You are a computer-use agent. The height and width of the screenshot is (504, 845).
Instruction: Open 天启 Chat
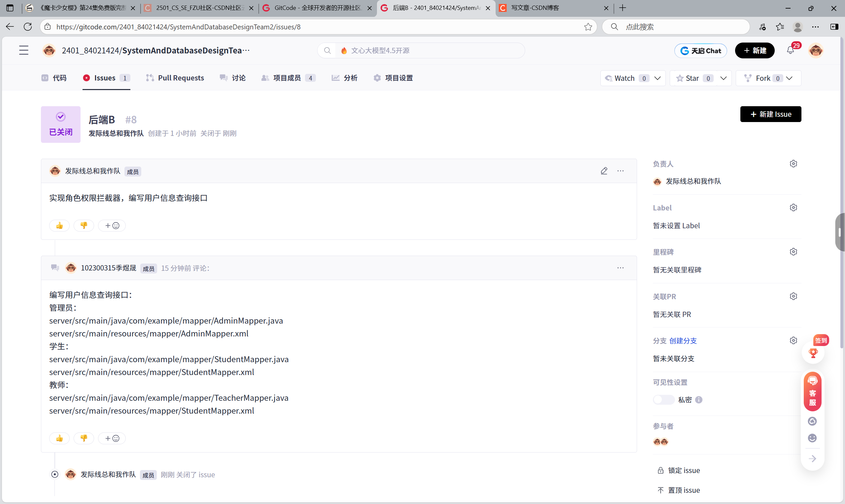(x=701, y=50)
